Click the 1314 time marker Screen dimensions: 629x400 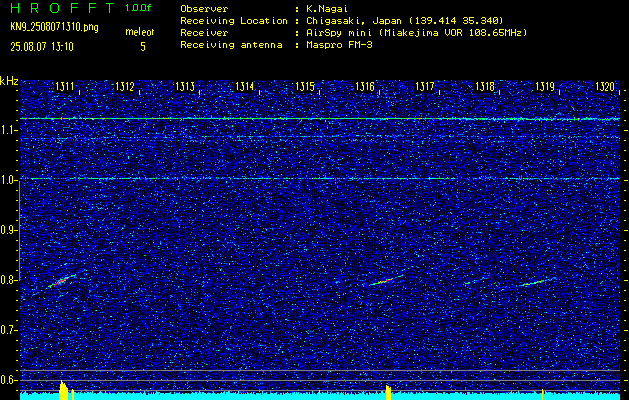pos(245,86)
